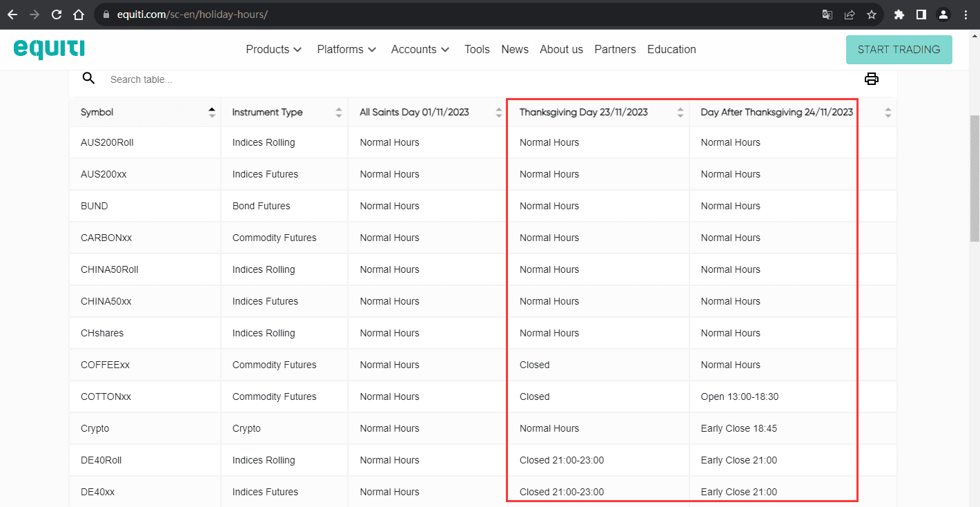Click the padlock site info icon
980x507 pixels.
click(x=106, y=15)
